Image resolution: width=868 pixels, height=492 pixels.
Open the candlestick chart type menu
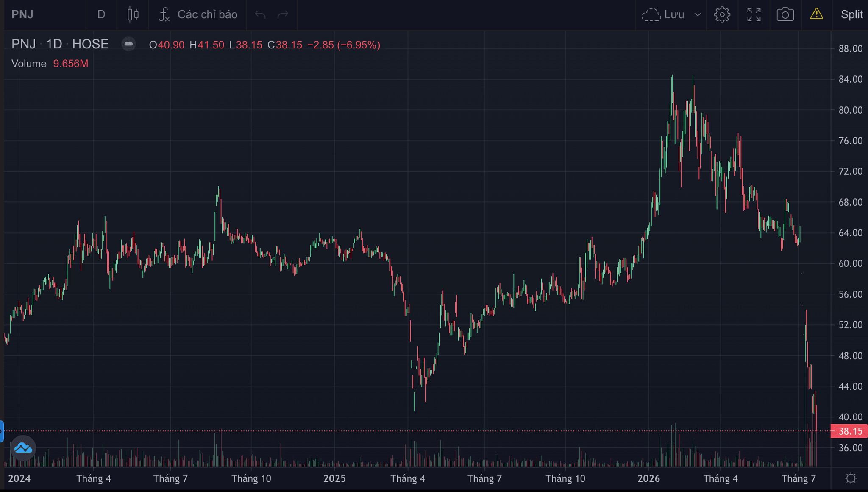point(133,14)
